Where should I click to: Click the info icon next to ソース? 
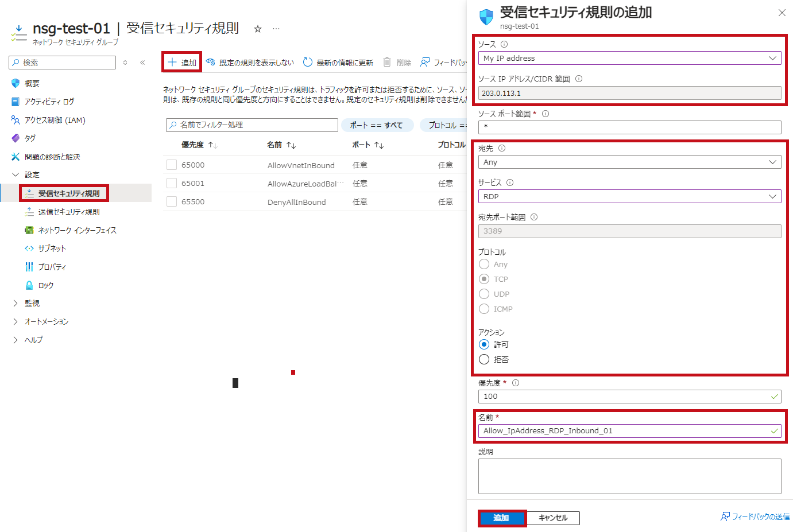(x=504, y=44)
